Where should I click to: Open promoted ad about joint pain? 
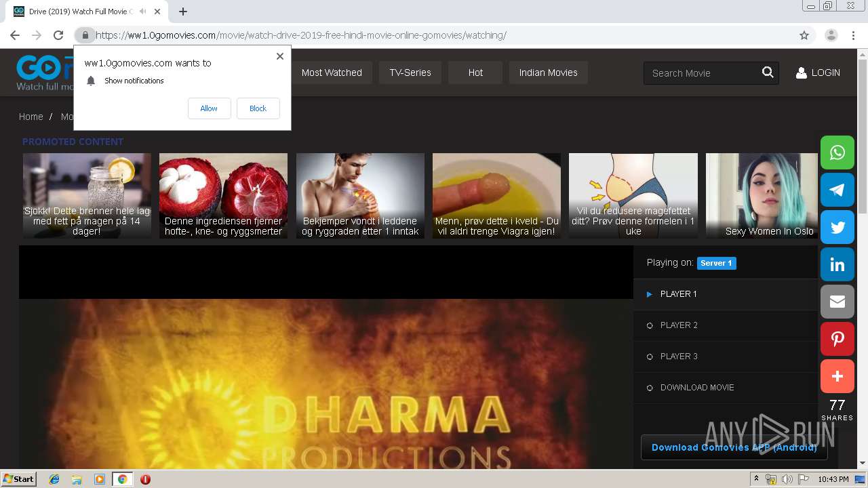tap(360, 195)
